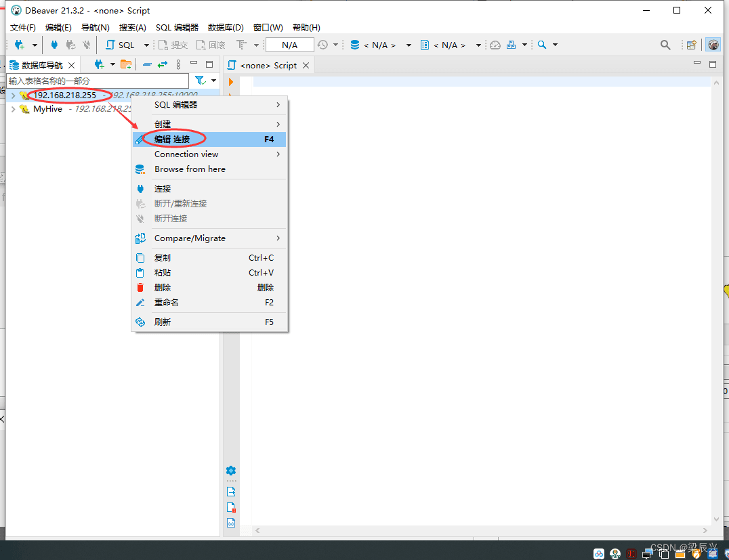Choose 编辑 连接 in the context menu
Image resolution: width=729 pixels, height=560 pixels.
pyautogui.click(x=209, y=139)
